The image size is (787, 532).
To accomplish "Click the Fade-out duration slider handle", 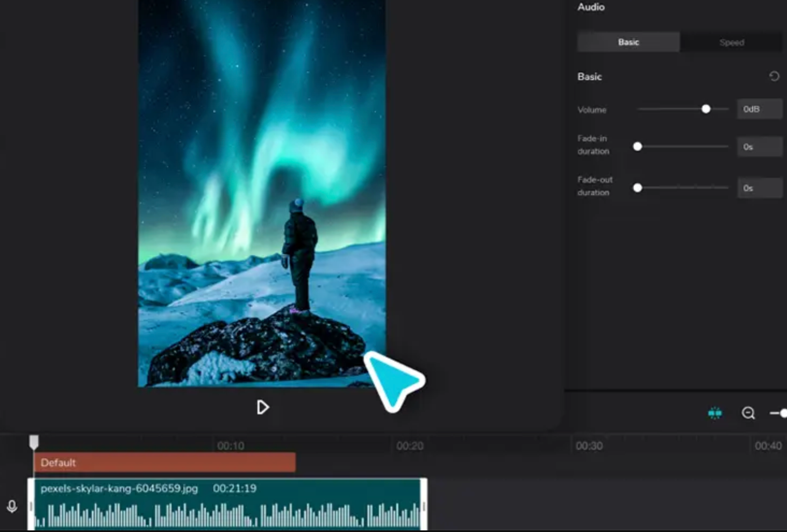I will click(x=638, y=188).
